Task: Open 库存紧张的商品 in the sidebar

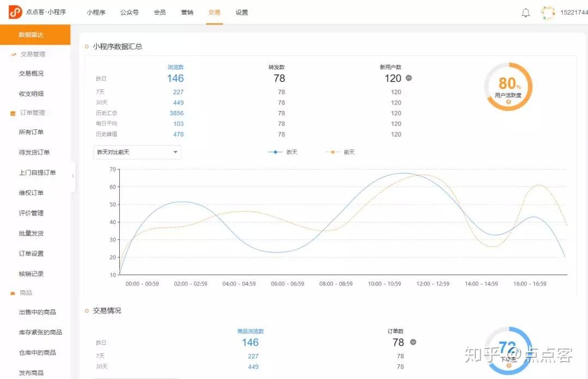Action: click(40, 332)
